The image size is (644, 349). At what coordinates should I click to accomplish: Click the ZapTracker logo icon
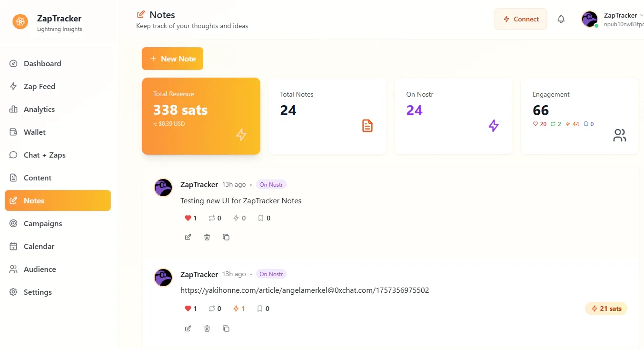20,21
